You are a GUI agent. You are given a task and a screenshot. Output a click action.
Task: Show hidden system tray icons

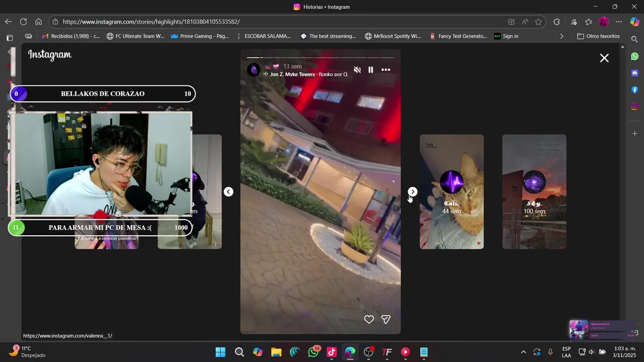(523, 352)
